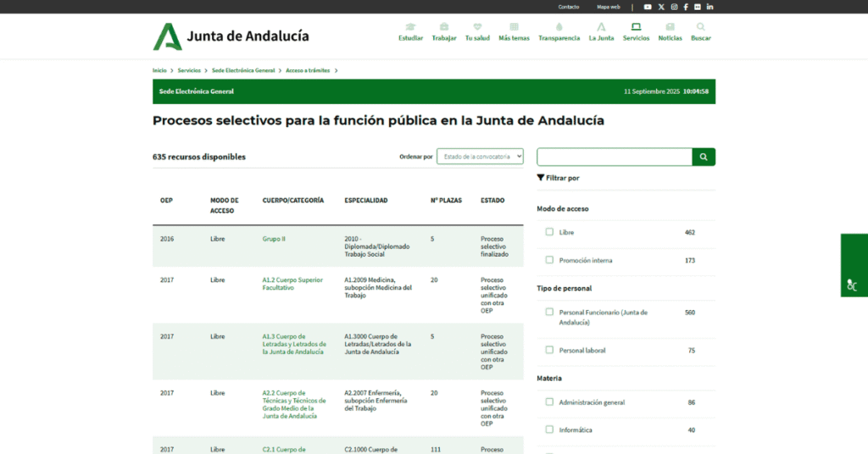The height and width of the screenshot is (454, 868).
Task: Click the Sede Electrónica General banner title
Action: point(197,91)
